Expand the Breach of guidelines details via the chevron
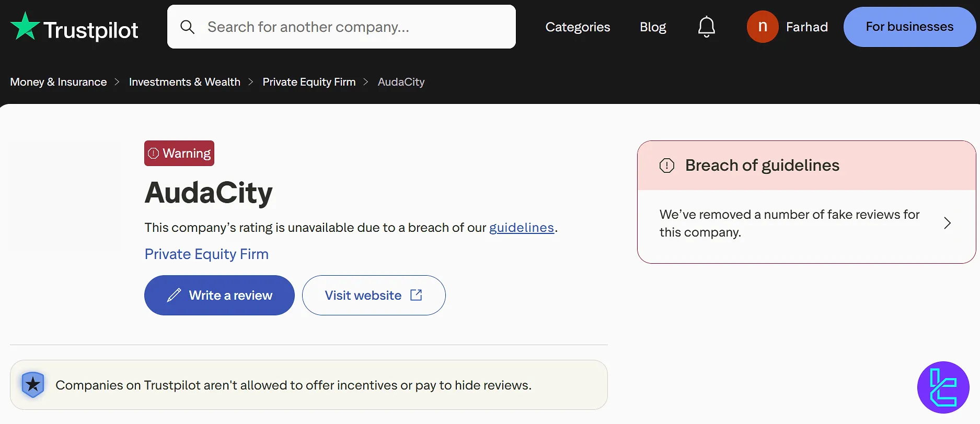The width and height of the screenshot is (980, 424). tap(947, 223)
